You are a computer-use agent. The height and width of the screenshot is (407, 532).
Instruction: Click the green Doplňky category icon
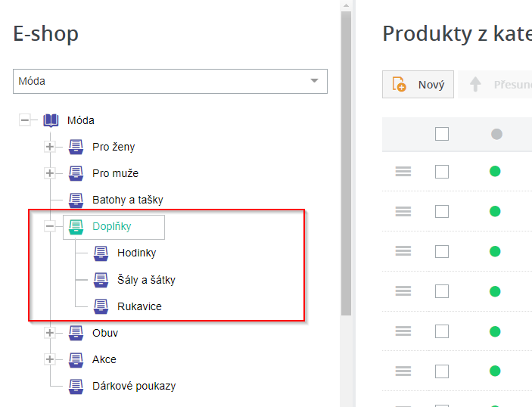(x=76, y=227)
